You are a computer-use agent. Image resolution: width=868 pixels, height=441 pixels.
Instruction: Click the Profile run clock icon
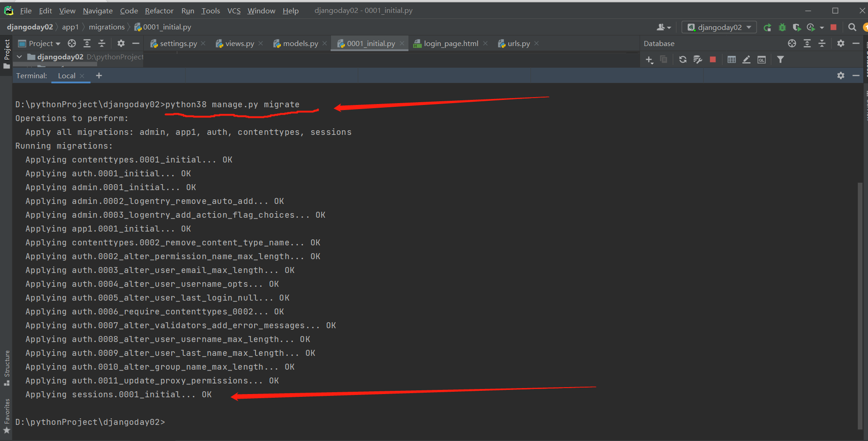click(x=811, y=28)
